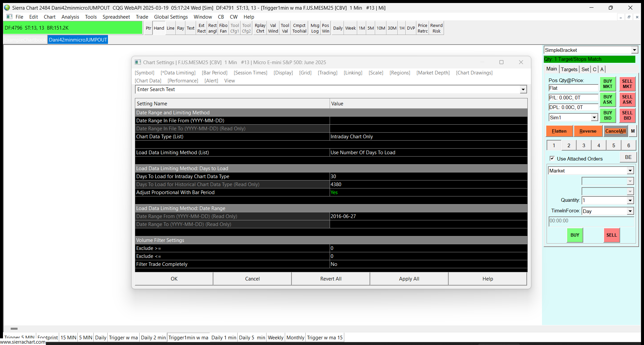Set chart period to 1H
The height and width of the screenshot is (345, 644).
(x=402, y=28)
